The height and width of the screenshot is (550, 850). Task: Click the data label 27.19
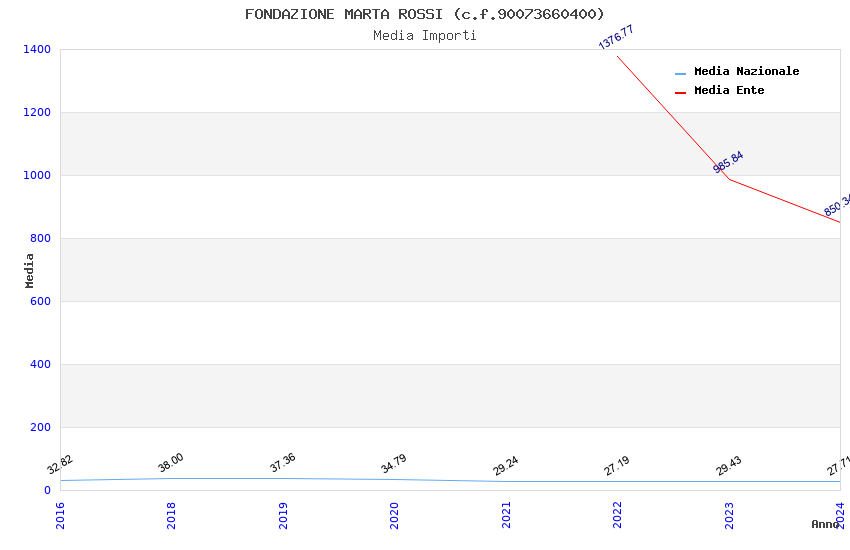pos(617,465)
